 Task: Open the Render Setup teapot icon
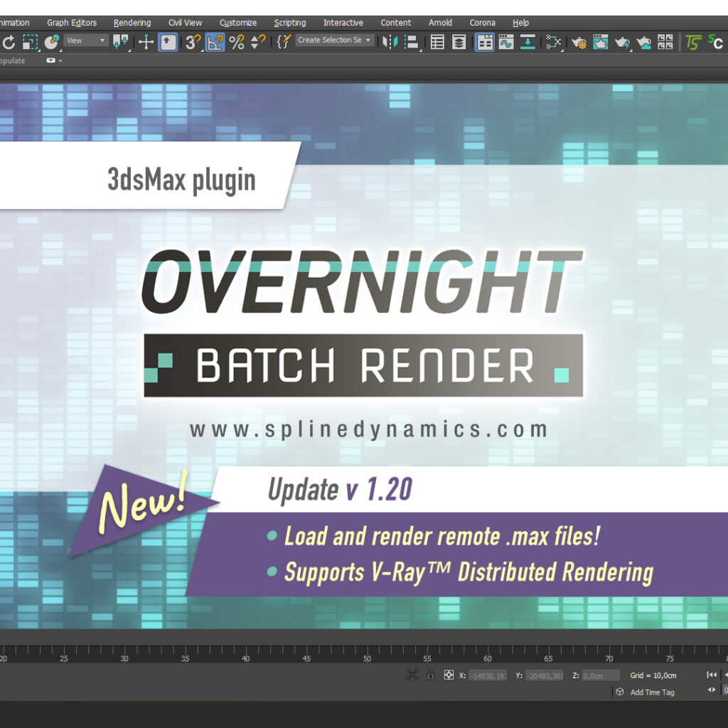pos(579,42)
